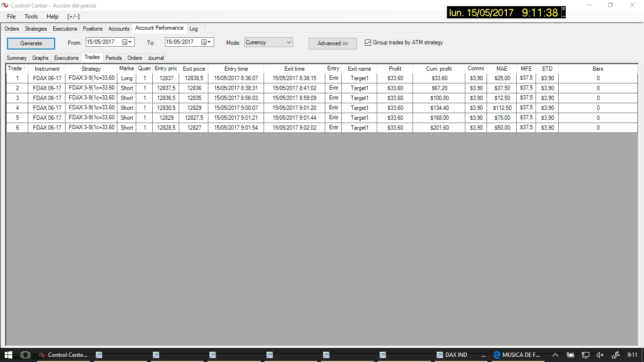Viewport: 644px width, 362px height.
Task: Sort by the MAE column header
Action: tap(502, 69)
